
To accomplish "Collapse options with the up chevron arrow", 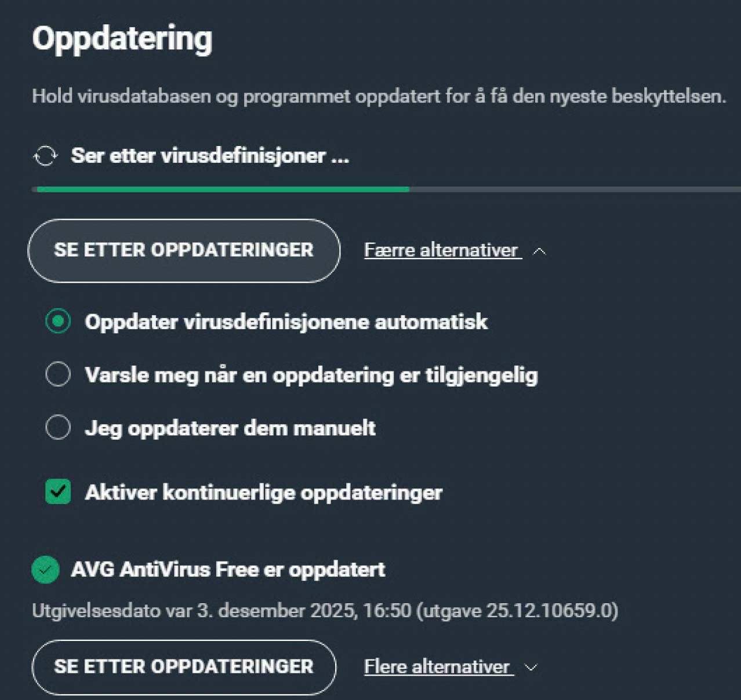I will pyautogui.click(x=539, y=251).
